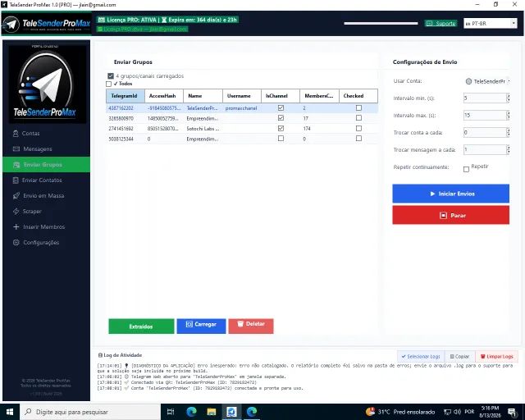
Task: Check the Checked box for row 3265800970
Action: point(359,118)
